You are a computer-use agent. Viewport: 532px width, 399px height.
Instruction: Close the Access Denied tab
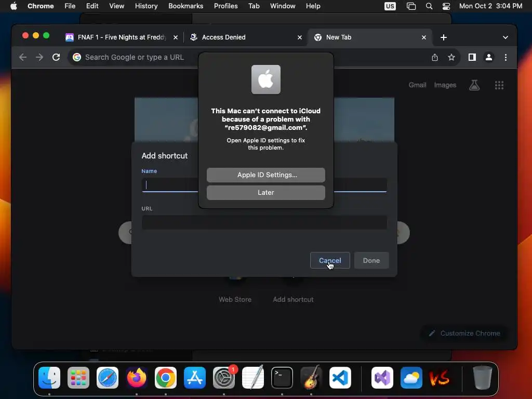[x=300, y=37]
